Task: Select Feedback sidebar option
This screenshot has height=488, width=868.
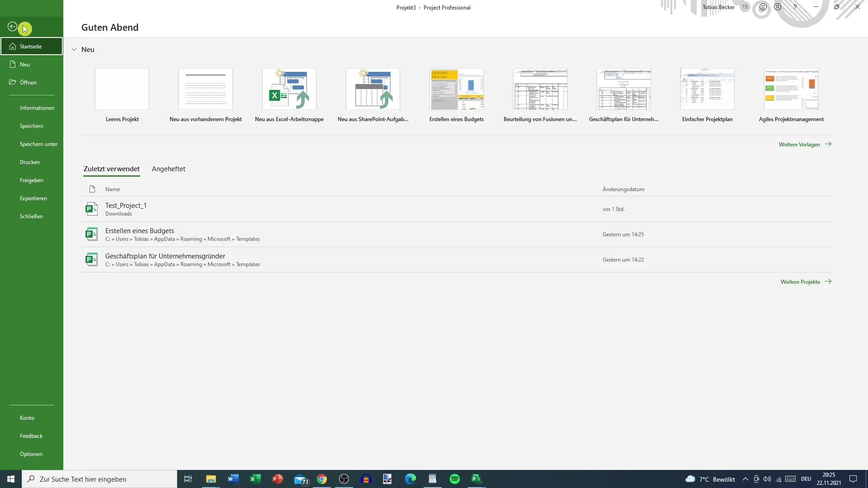Action: click(31, 436)
